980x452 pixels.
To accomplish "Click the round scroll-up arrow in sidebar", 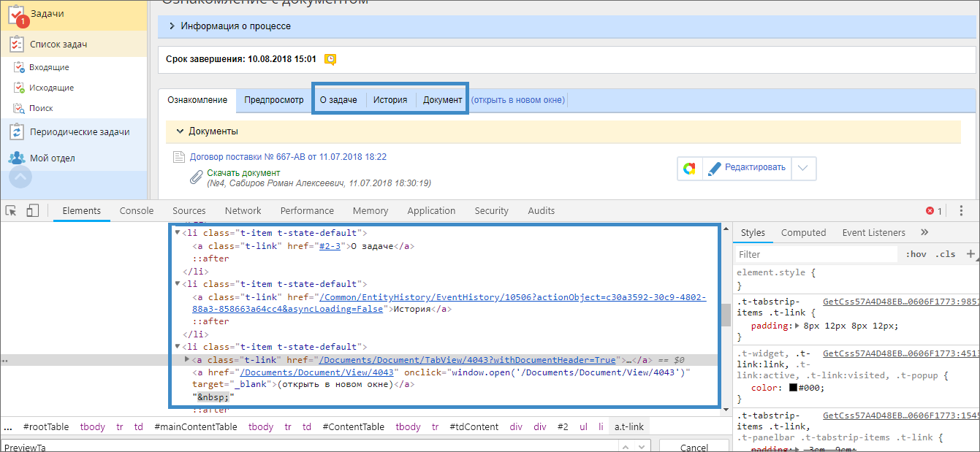I will click(20, 177).
